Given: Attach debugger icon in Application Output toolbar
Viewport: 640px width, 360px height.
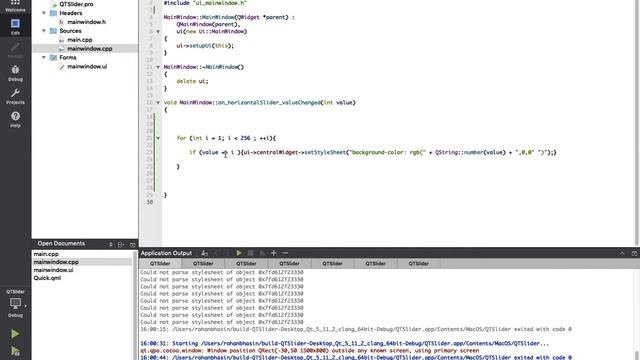Looking at the screenshot, I should click(x=262, y=253).
